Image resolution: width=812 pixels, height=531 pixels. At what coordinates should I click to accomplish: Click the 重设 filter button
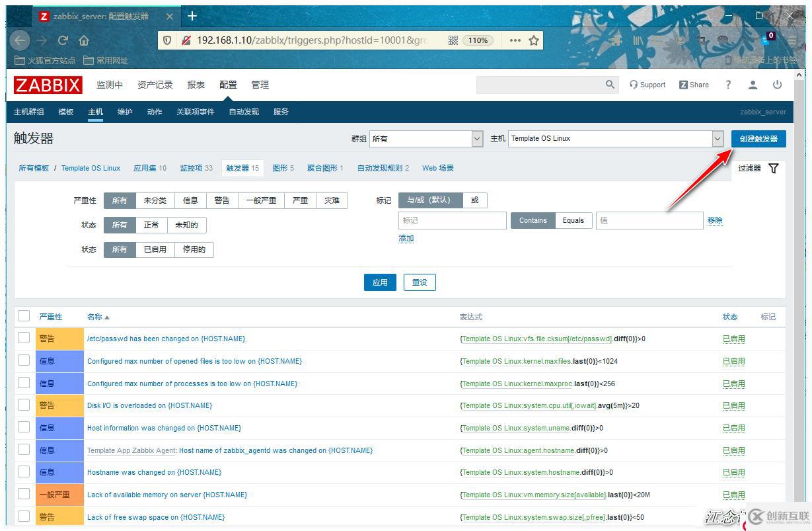tap(420, 282)
